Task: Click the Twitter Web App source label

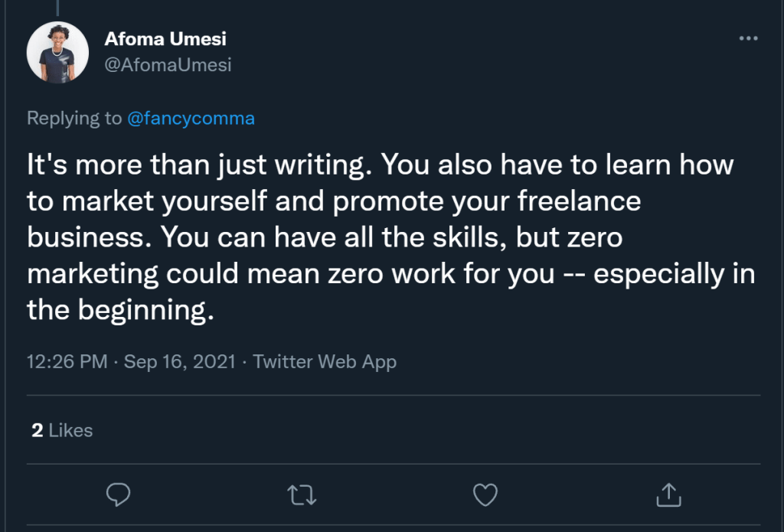Action: pos(324,361)
